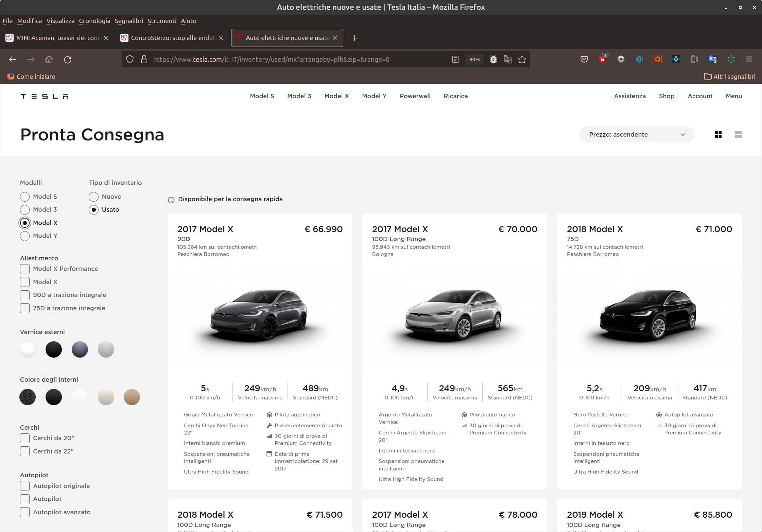Screen dimensions: 762x532
Task: Close the MINI Aceman tab
Action: pyautogui.click(x=106, y=38)
